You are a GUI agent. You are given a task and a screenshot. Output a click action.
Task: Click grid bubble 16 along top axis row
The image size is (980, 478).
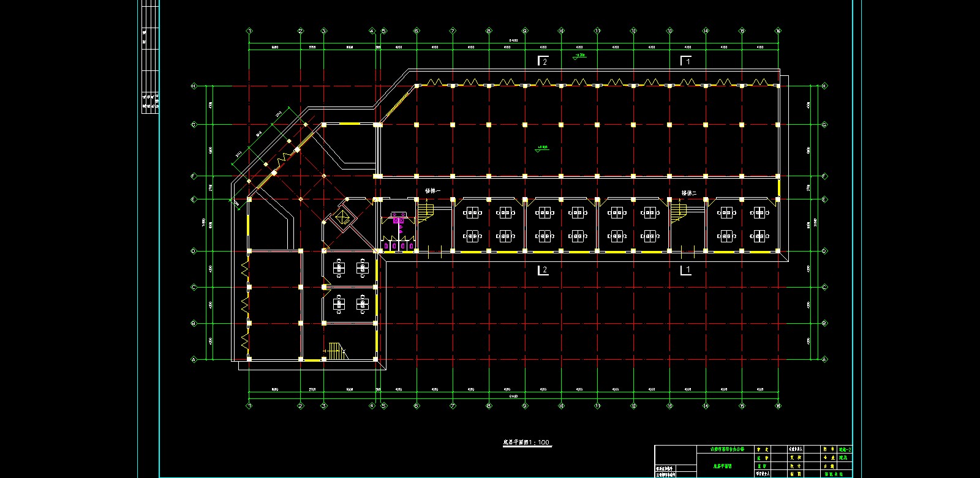778,31
